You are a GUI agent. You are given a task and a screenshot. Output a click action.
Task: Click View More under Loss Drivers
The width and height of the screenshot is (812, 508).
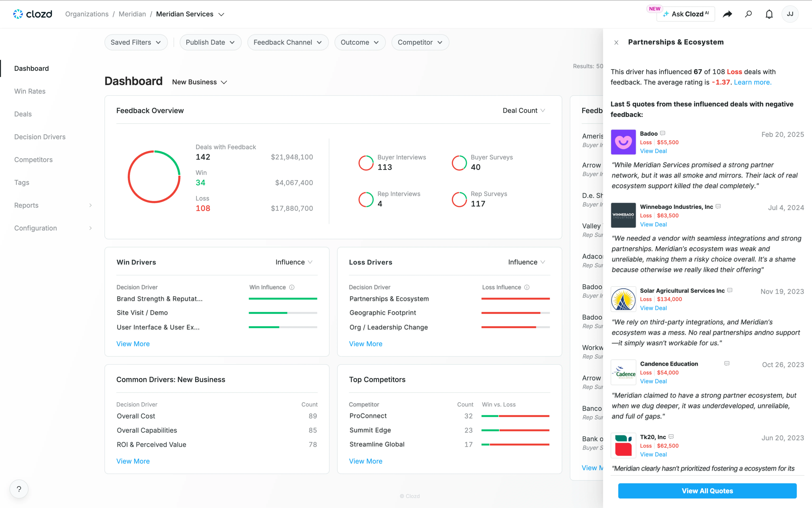point(366,344)
